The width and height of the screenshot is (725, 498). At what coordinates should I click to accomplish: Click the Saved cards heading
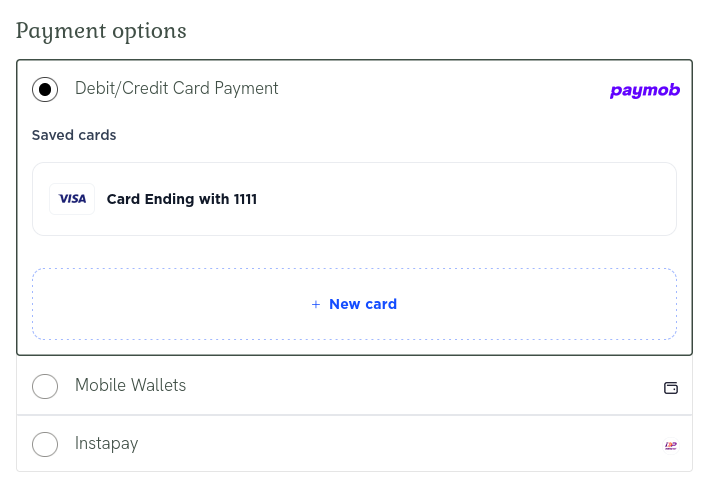point(74,135)
